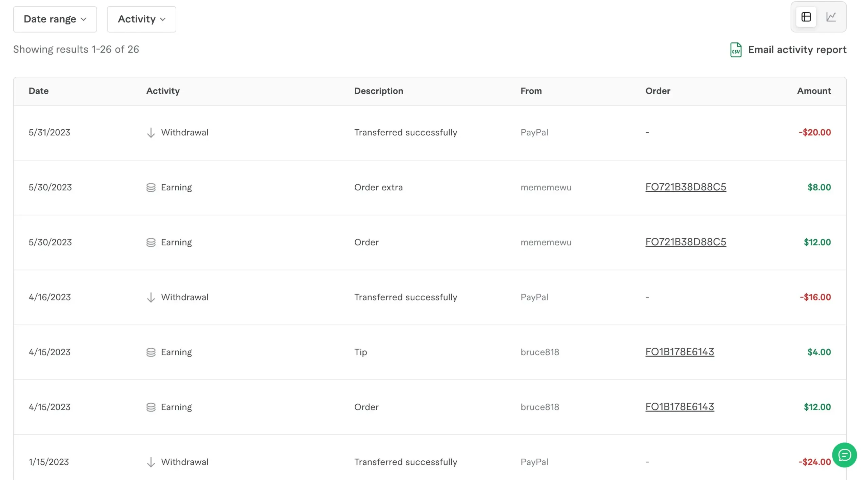Open order FO1B178E6143 in bruce818 Order row
Viewport: 868px width, 480px height.
(x=679, y=407)
